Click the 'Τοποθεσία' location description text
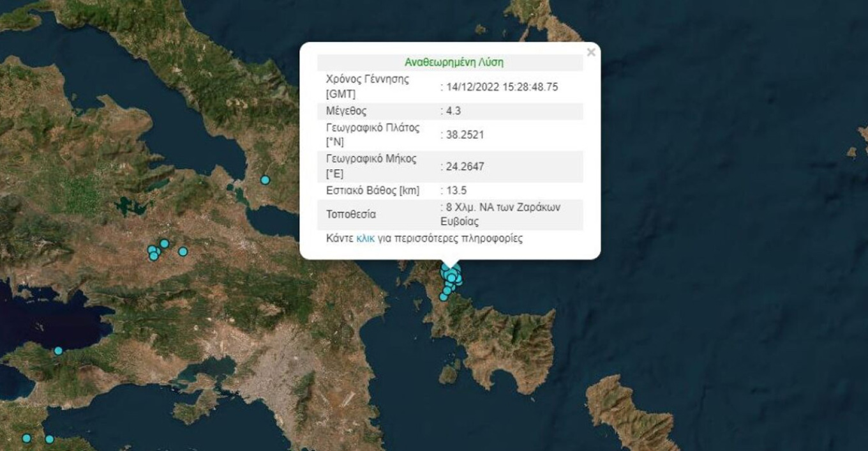Image resolution: width=868 pixels, height=451 pixels. click(500, 215)
